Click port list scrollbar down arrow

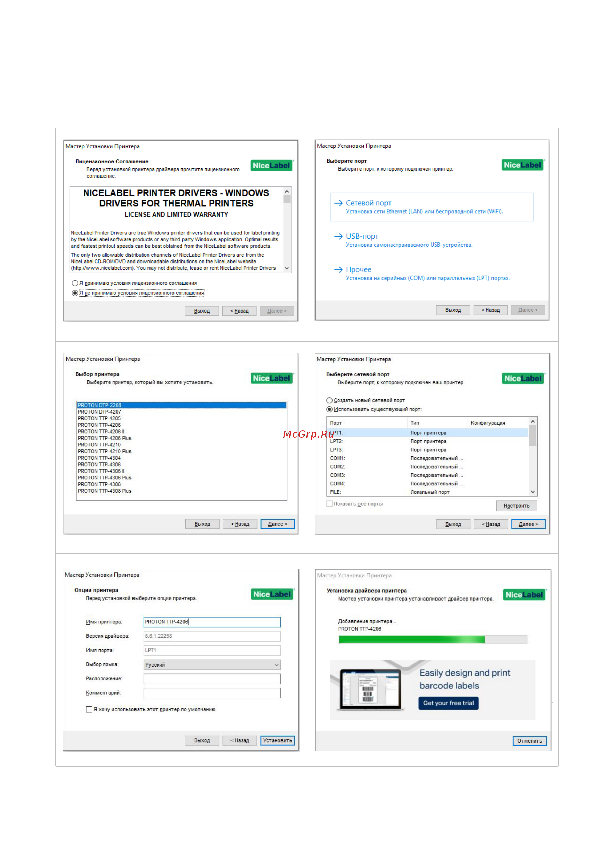(x=533, y=492)
